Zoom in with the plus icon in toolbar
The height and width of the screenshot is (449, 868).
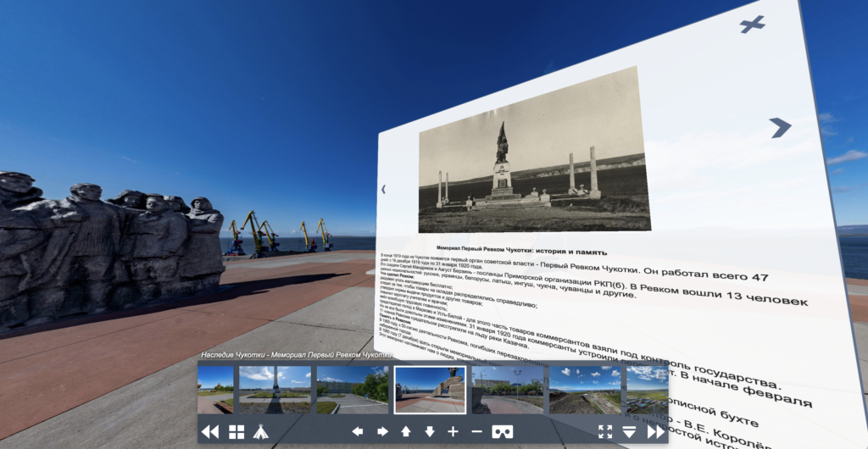[453, 432]
